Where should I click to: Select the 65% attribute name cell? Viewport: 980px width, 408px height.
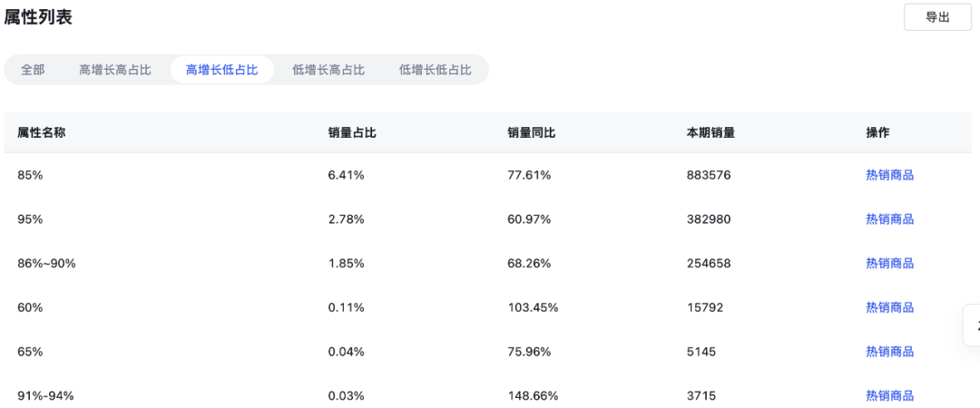tap(30, 352)
